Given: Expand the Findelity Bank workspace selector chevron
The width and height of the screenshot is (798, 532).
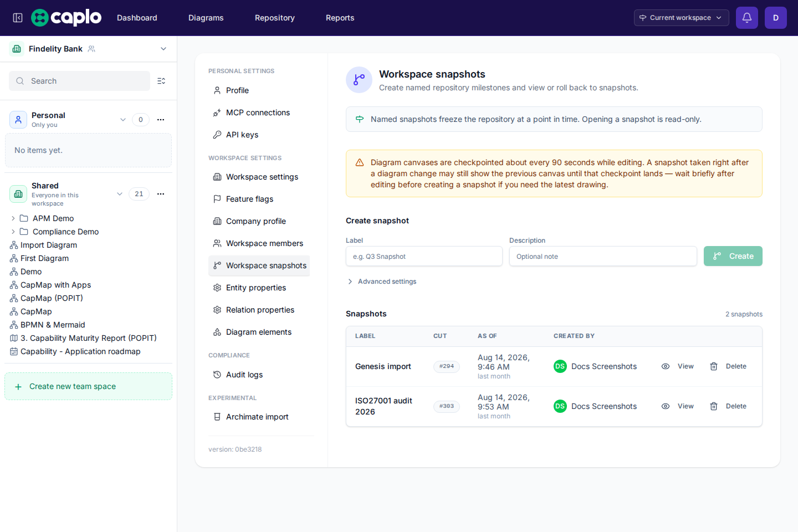Looking at the screenshot, I should click(x=163, y=49).
